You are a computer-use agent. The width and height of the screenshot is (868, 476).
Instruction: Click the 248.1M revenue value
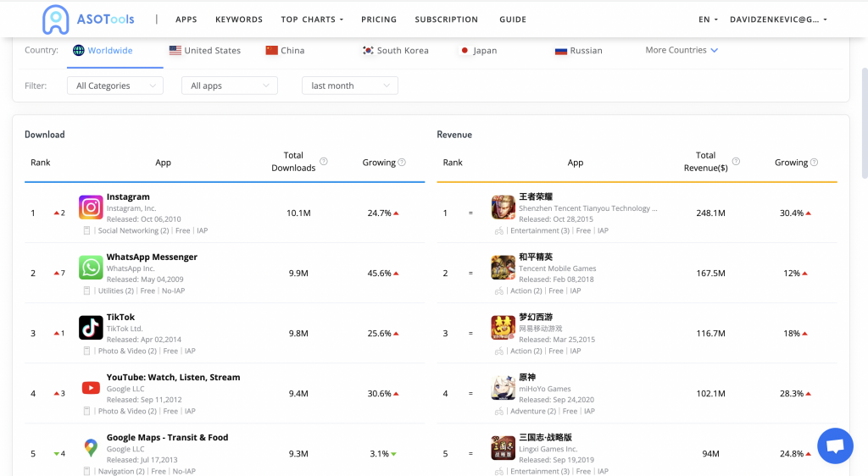click(711, 213)
